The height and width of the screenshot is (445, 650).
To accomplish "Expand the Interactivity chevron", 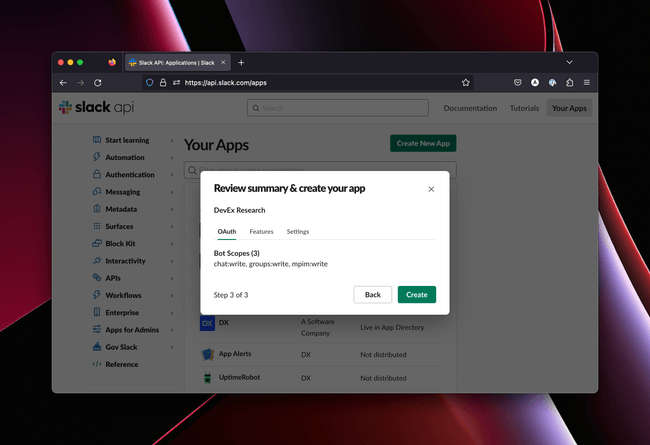I will (172, 261).
